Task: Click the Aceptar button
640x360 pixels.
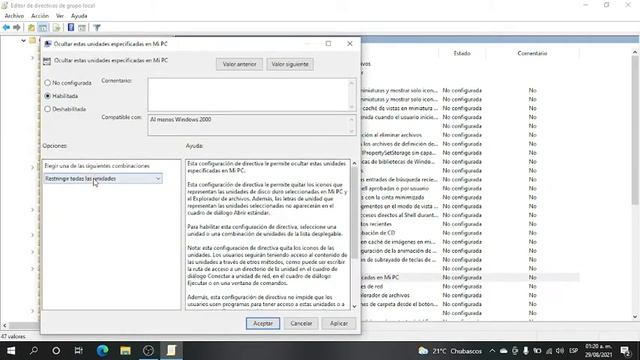Action: click(263, 323)
